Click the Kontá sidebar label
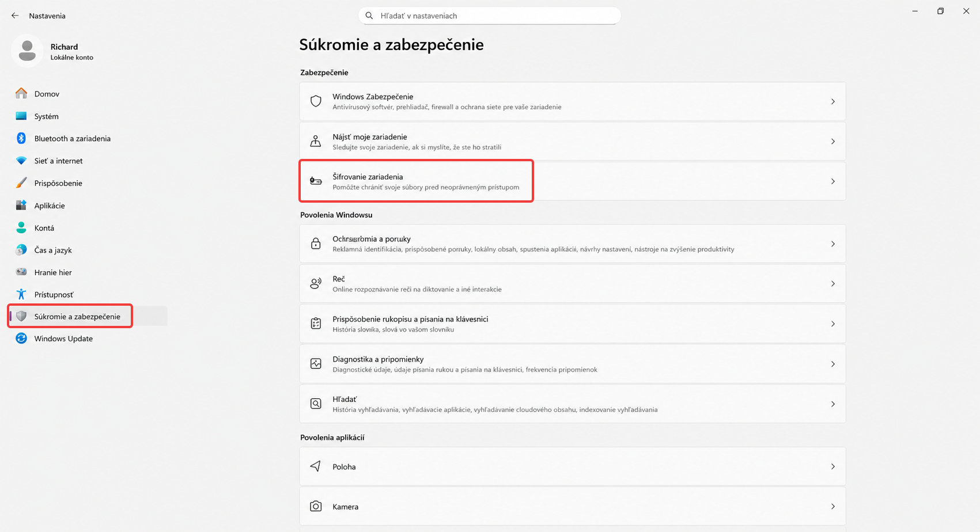The width and height of the screenshot is (980, 532). tap(44, 228)
